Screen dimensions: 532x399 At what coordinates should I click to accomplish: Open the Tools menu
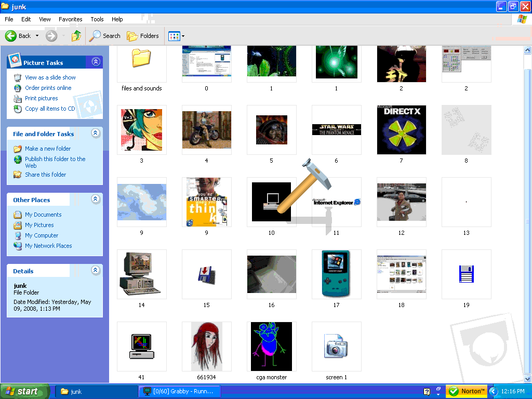pos(97,19)
